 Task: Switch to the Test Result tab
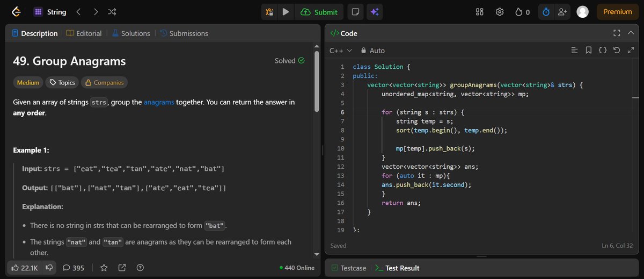tap(397, 268)
